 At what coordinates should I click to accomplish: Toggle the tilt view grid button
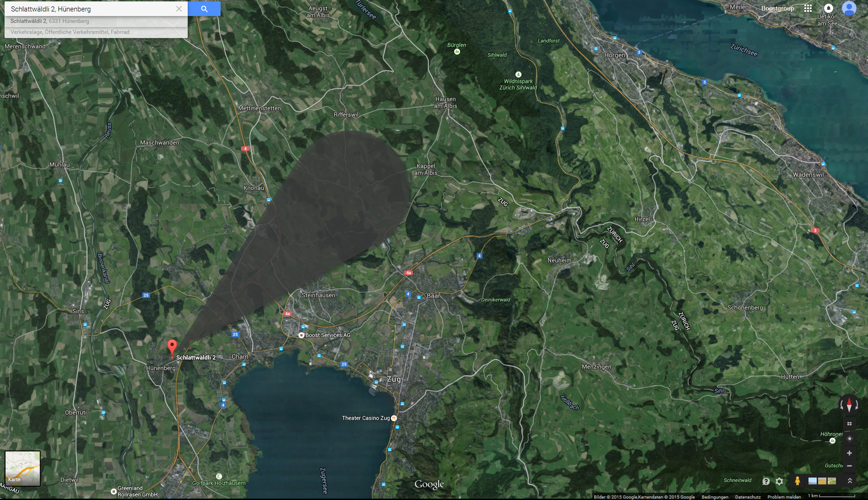(x=849, y=424)
